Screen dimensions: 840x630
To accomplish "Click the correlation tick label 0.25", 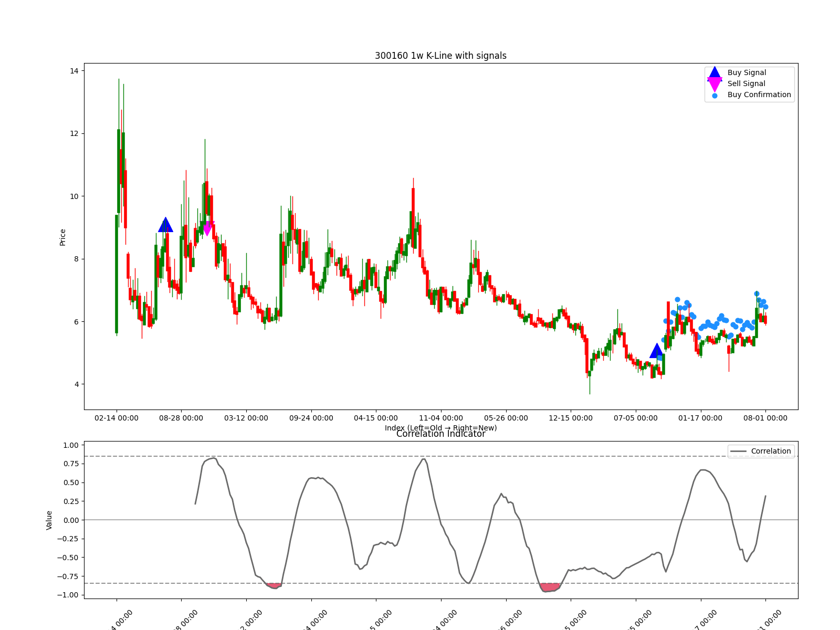I will [x=71, y=502].
